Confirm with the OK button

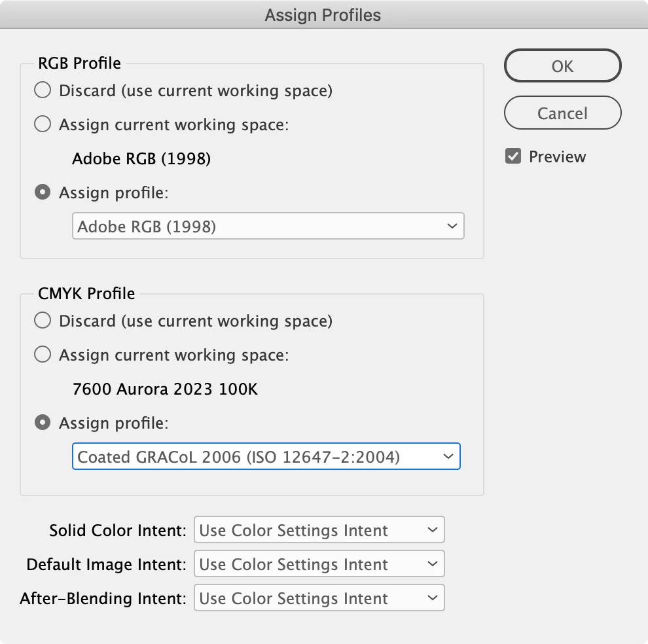(x=562, y=65)
